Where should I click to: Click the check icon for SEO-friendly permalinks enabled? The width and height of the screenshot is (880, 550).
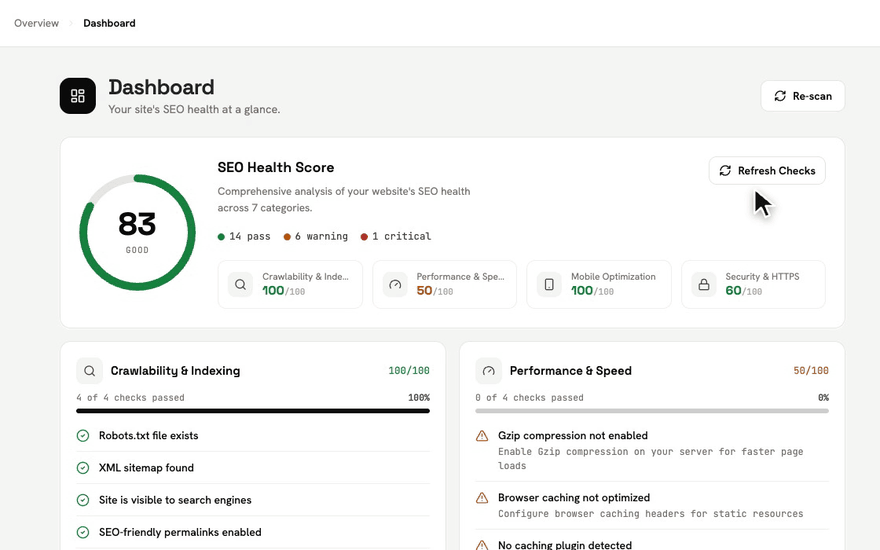click(82, 532)
